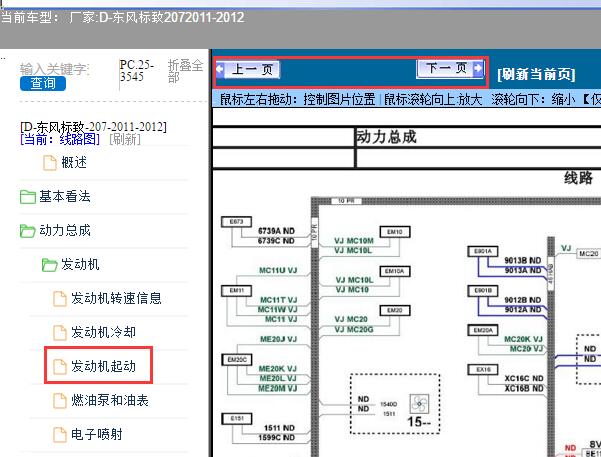Click the 动力总成 open folder icon

pyautogui.click(x=28, y=231)
